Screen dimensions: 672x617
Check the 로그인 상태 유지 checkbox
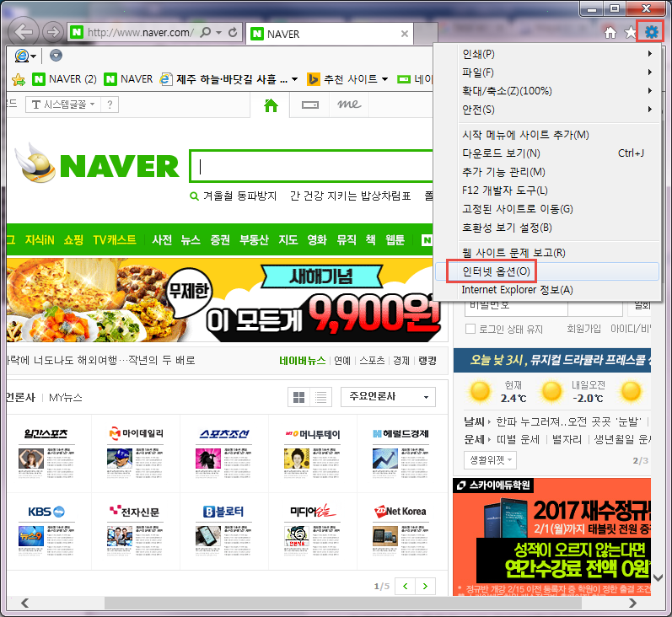pos(470,329)
